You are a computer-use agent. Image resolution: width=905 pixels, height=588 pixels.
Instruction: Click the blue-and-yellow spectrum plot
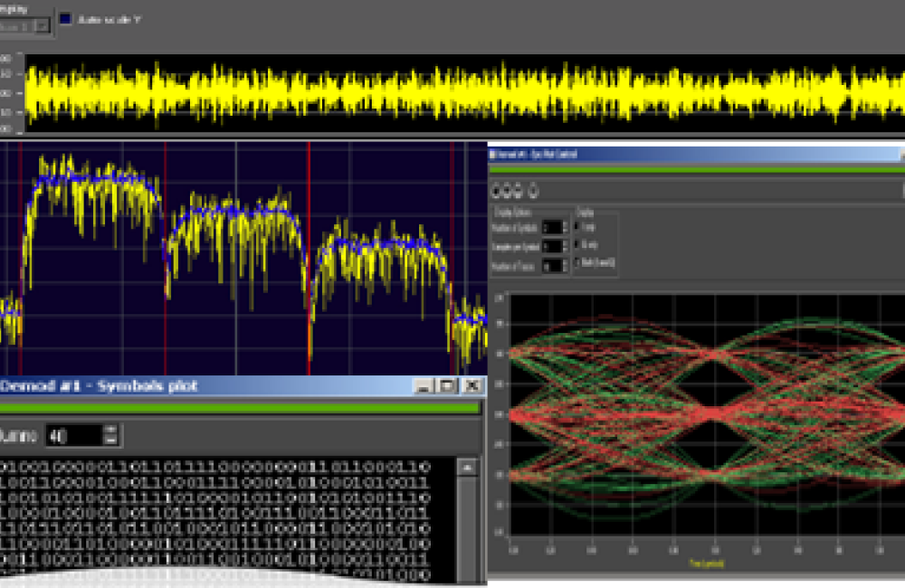[243, 259]
